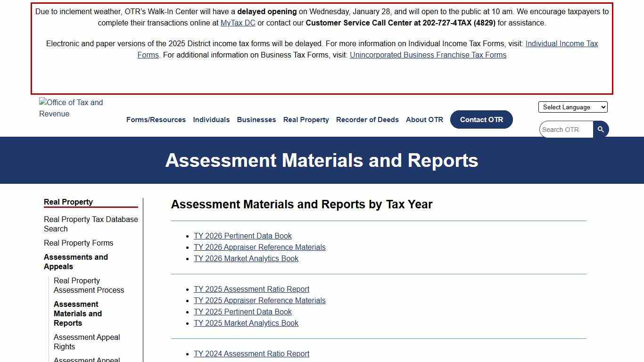644x362 pixels.
Task: Open the Real Property Tax Database Search
Action: [91, 224]
